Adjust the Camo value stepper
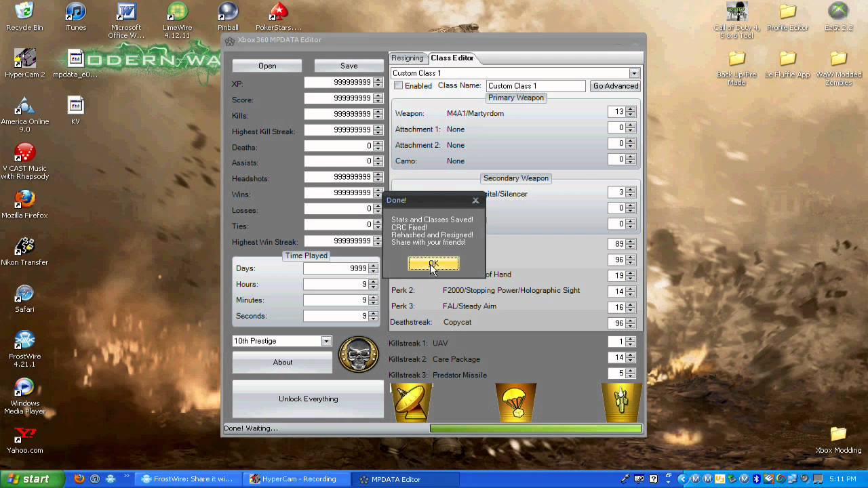 coord(631,159)
